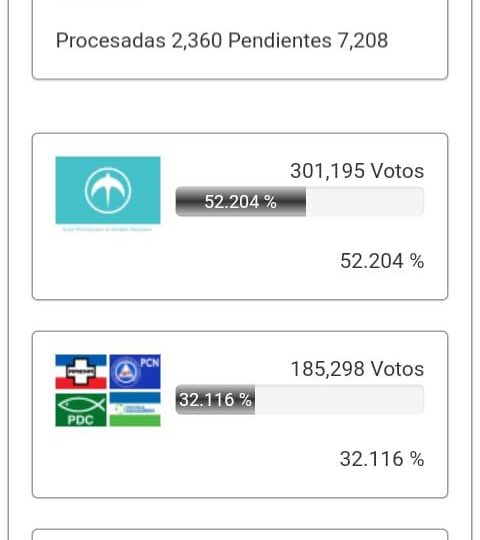
Task: Tap the faint caption under teal logo
Action: (x=107, y=229)
